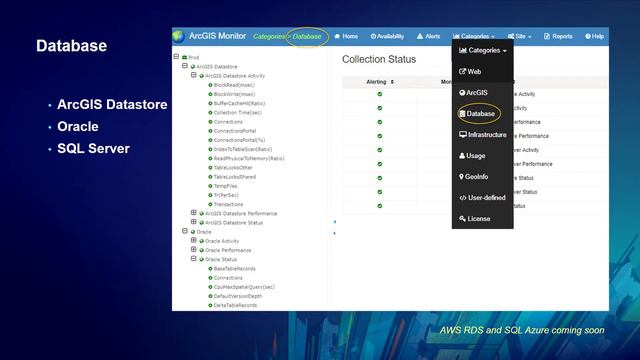640x360 pixels.
Task: Click status icon beside Oracle node
Action: [x=193, y=232]
